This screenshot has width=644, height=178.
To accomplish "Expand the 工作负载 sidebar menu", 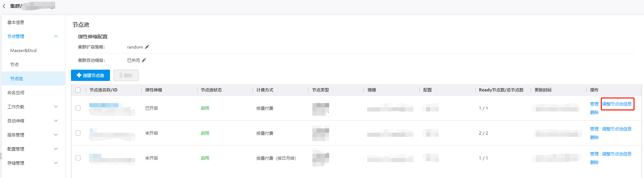I will pyautogui.click(x=56, y=107).
